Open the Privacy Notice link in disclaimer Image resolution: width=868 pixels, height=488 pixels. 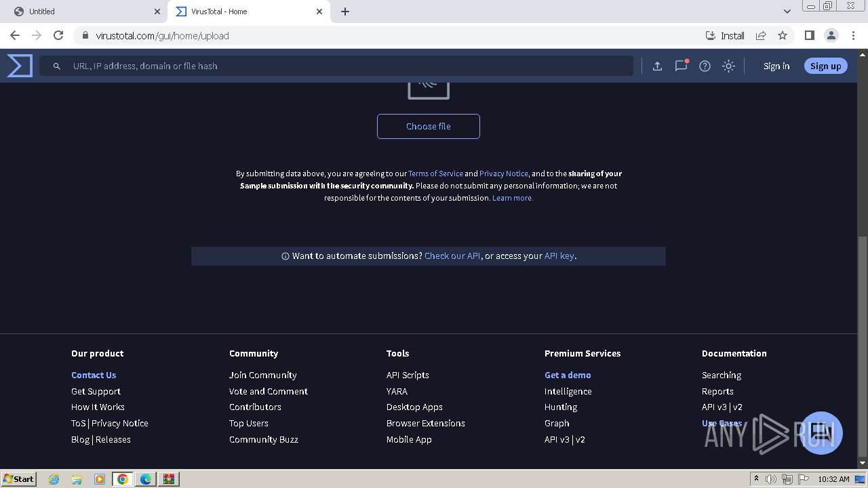tap(503, 174)
